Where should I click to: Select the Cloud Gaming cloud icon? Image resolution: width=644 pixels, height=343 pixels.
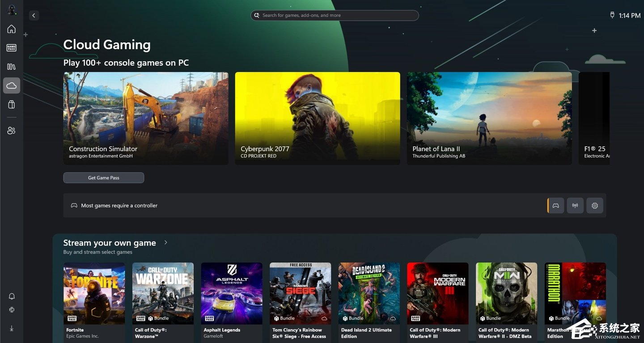[12, 85]
